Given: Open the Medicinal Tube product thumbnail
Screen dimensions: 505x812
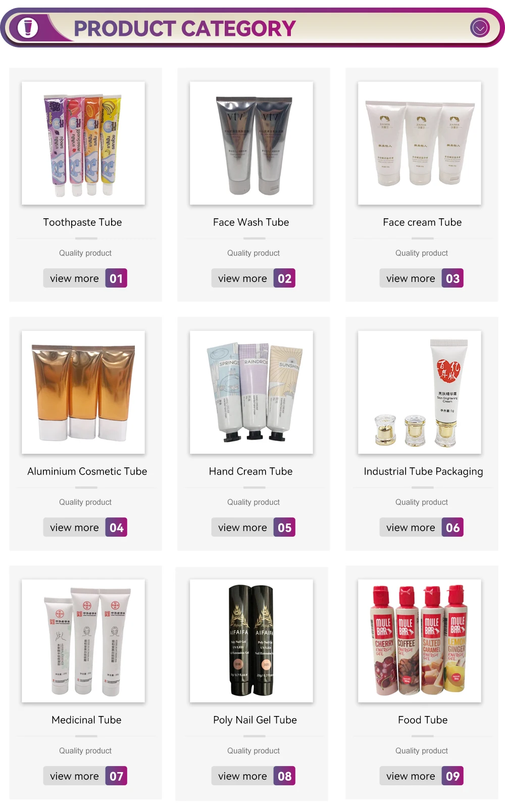Looking at the screenshot, I should click(x=83, y=641).
